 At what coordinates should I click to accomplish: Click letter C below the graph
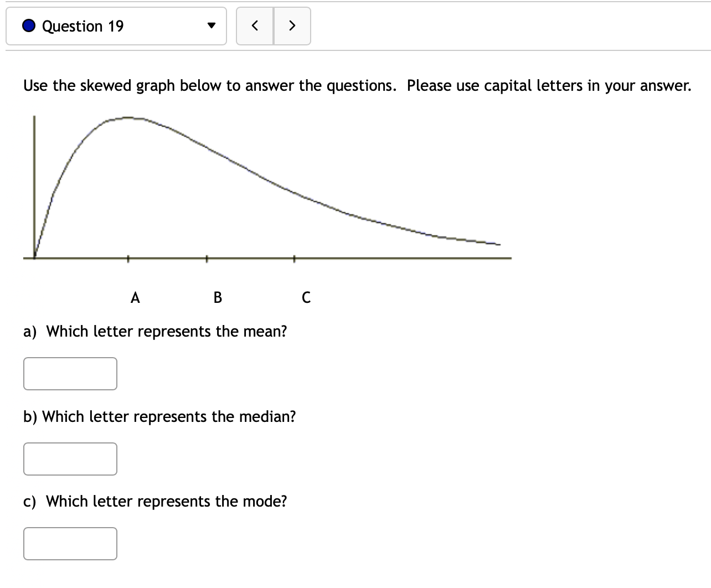306,297
